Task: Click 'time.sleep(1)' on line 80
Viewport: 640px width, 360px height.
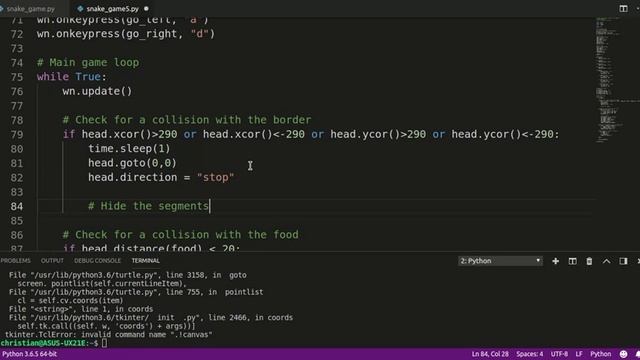Action: pos(129,149)
